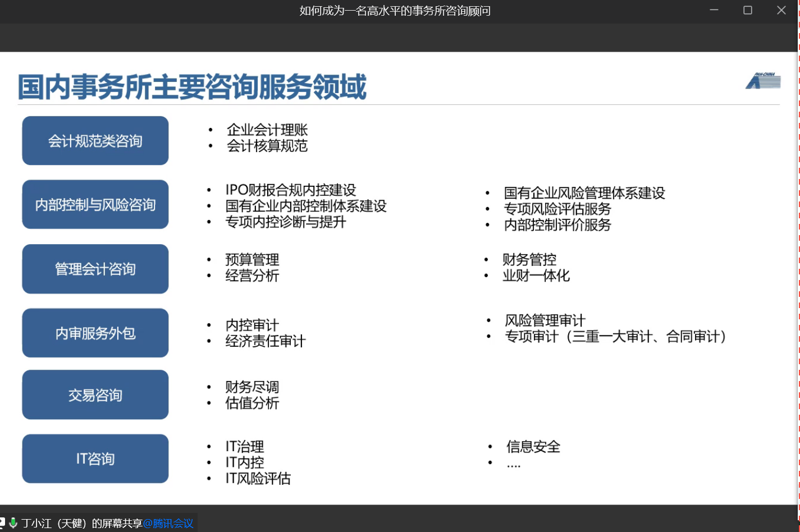Click the 信息安全 bullet item
Screen dimensions: 800x532
(533, 447)
